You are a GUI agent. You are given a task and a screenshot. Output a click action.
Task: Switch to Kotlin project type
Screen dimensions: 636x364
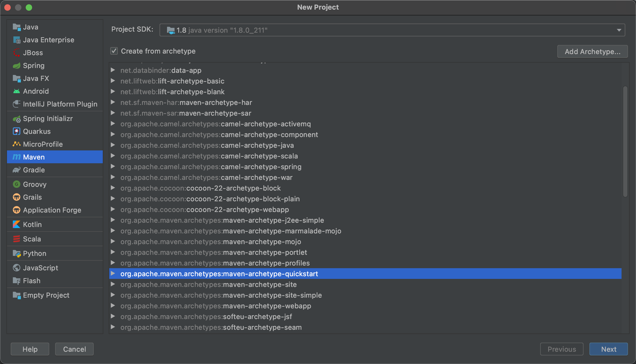55,225
